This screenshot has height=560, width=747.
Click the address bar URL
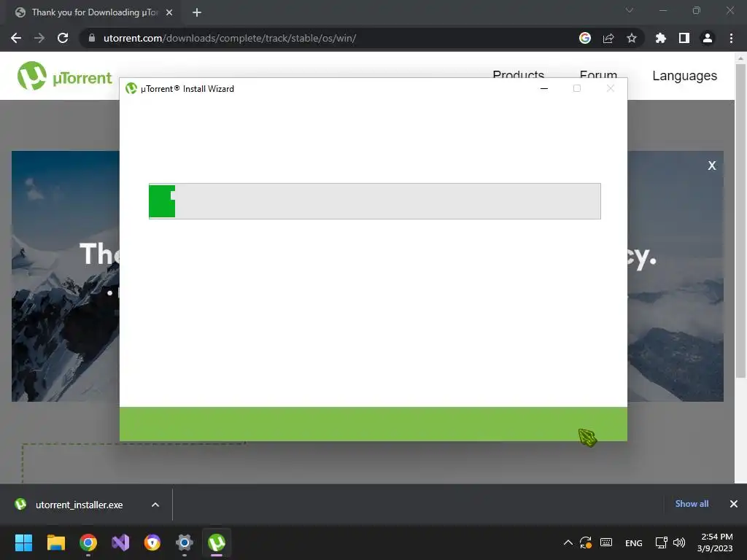(230, 38)
